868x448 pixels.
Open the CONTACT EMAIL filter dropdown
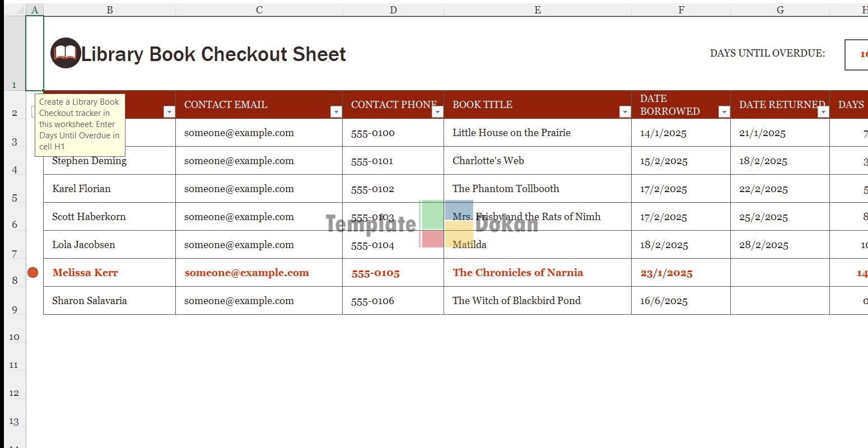coord(336,112)
